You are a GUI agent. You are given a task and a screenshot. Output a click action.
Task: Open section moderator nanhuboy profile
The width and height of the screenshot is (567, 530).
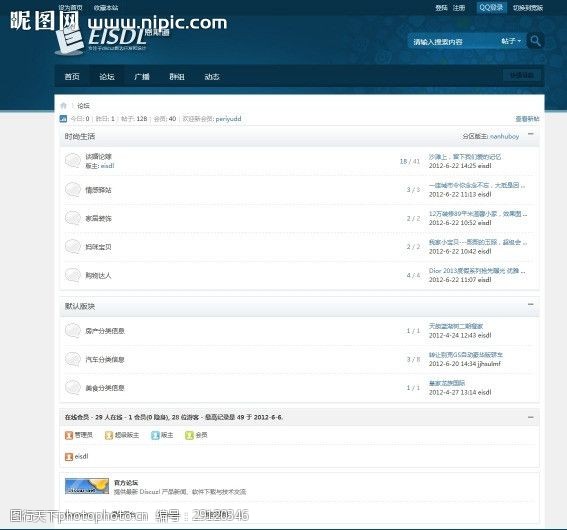point(504,136)
